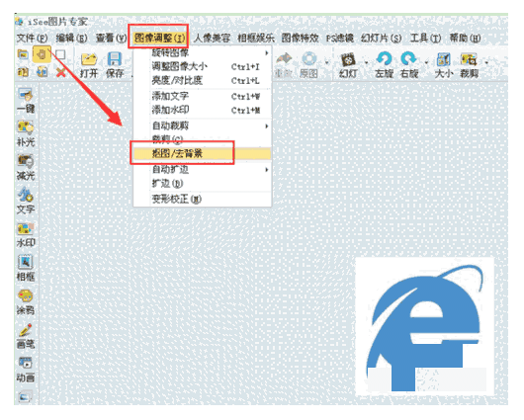Choose 添加水印 menu entry

(x=203, y=110)
